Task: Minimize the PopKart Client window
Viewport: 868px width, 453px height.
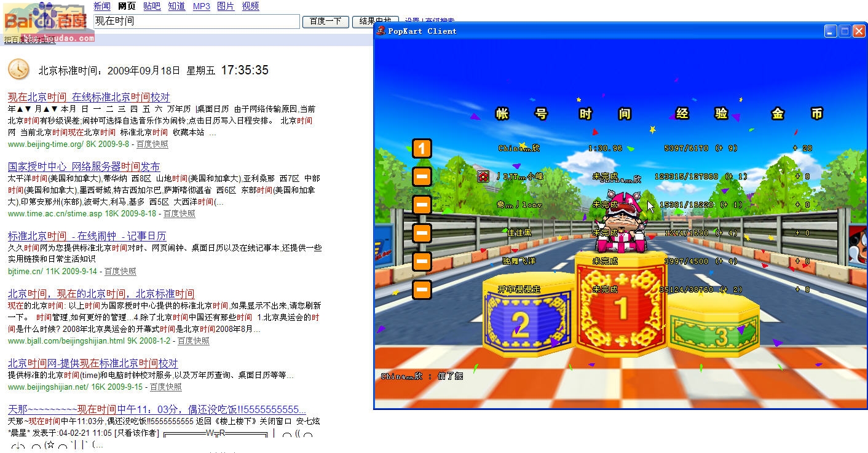Action: 831,31
